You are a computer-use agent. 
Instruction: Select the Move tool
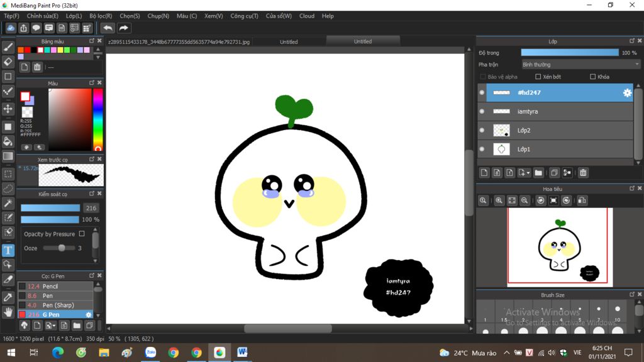[x=8, y=109]
